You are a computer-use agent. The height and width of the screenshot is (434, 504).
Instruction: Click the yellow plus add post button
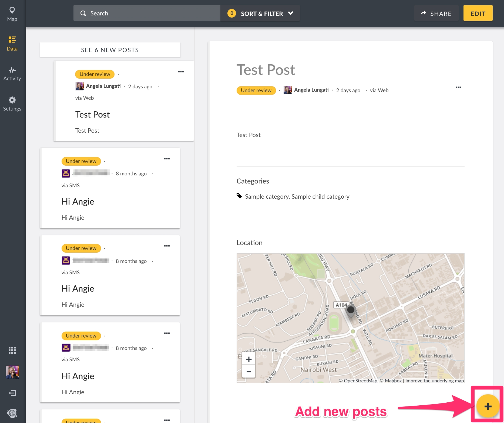(488, 406)
